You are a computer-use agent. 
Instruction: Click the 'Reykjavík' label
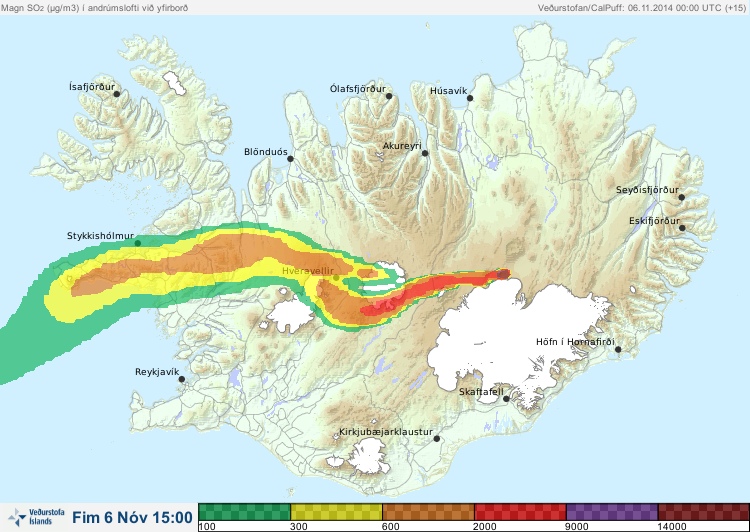(157, 372)
